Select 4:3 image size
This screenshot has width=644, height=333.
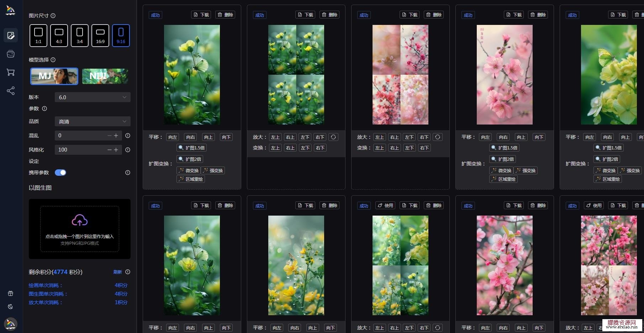point(59,36)
